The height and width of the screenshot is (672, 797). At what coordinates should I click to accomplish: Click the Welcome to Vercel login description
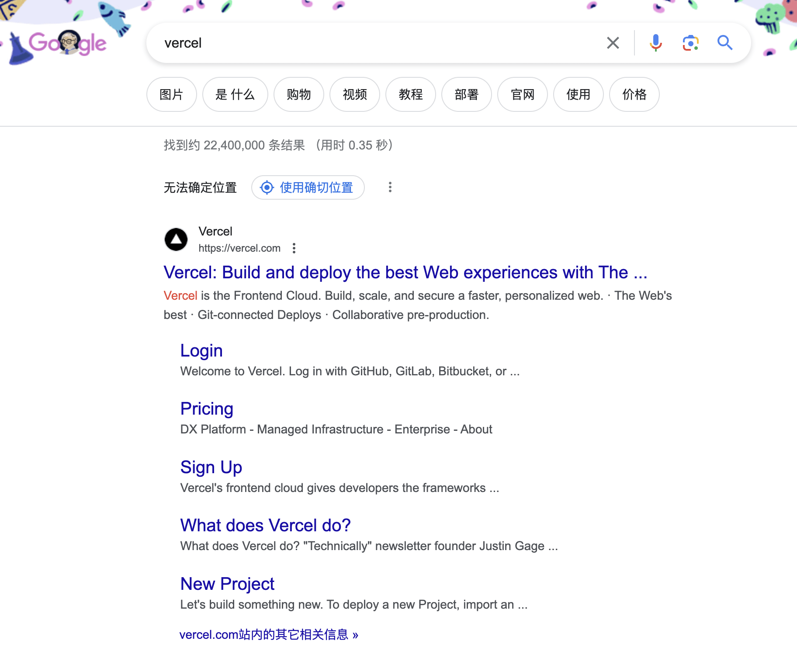click(x=350, y=371)
